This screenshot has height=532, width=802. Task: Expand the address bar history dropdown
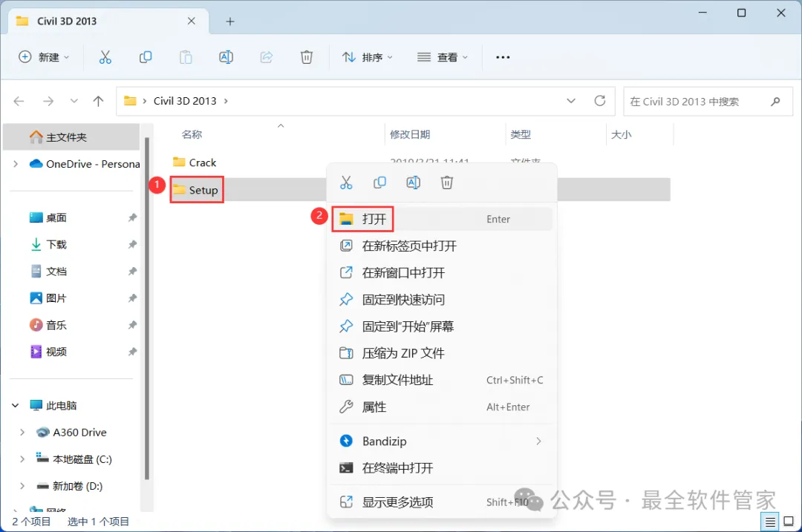click(571, 101)
